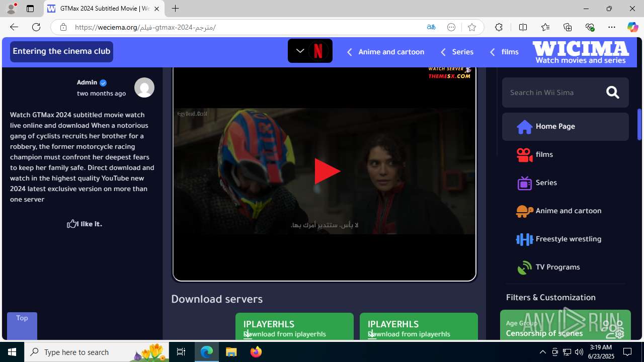Click the Top scroll button

tap(22, 325)
